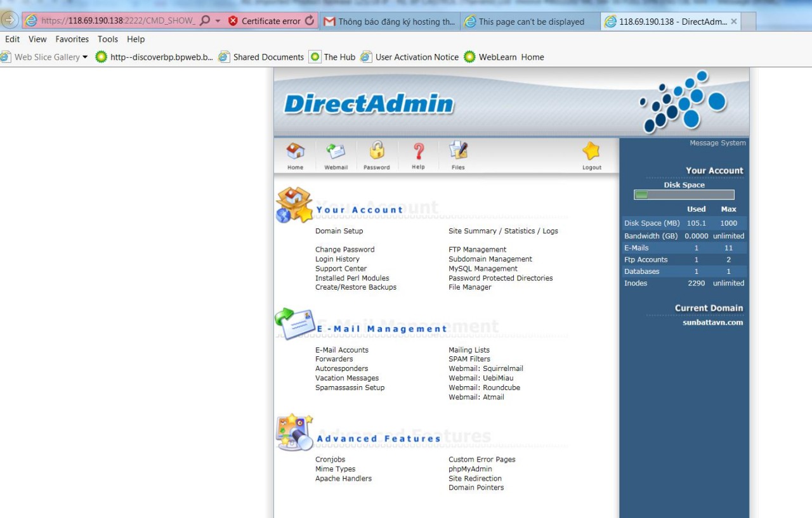The width and height of the screenshot is (812, 518).
Task: Expand the address bar dropdown arrow
Action: click(x=218, y=21)
